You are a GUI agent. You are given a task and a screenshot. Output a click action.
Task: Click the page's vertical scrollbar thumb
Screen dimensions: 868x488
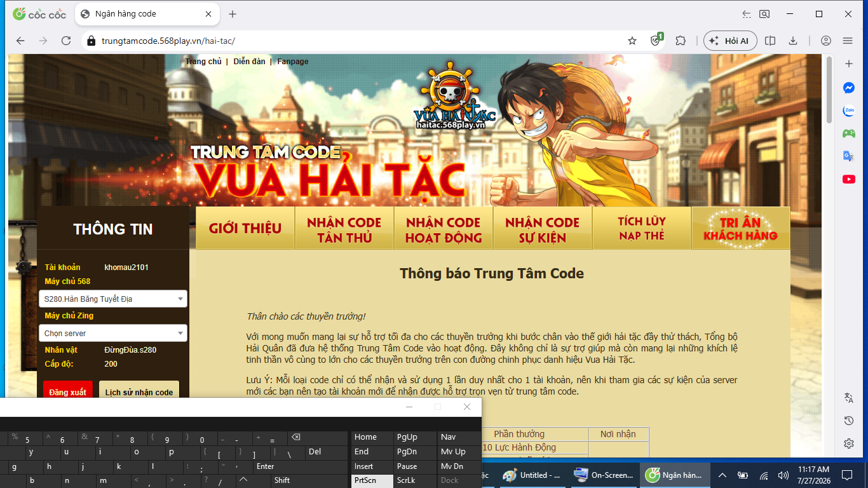click(x=829, y=90)
